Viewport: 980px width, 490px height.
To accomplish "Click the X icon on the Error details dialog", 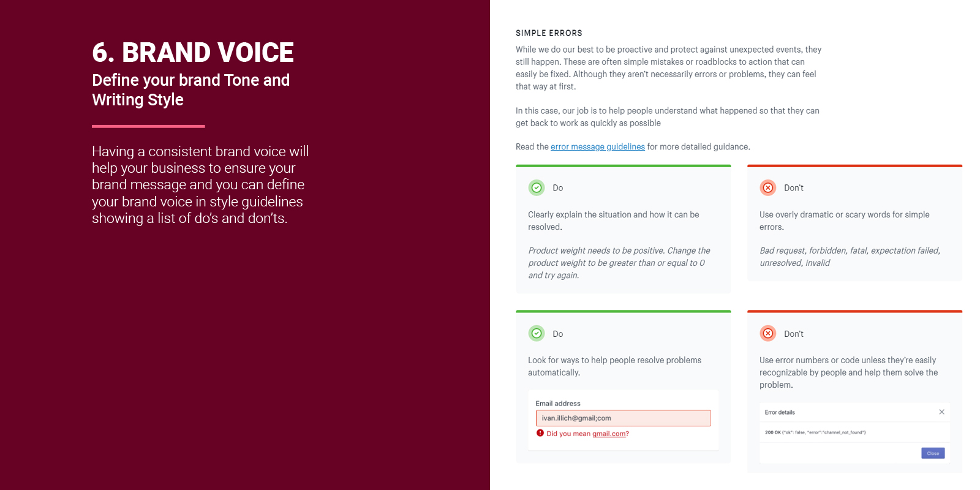I will click(x=941, y=412).
